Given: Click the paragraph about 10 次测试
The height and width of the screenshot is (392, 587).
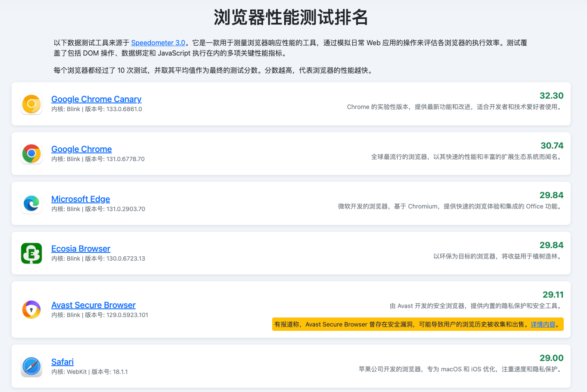Looking at the screenshot, I should tap(213, 70).
